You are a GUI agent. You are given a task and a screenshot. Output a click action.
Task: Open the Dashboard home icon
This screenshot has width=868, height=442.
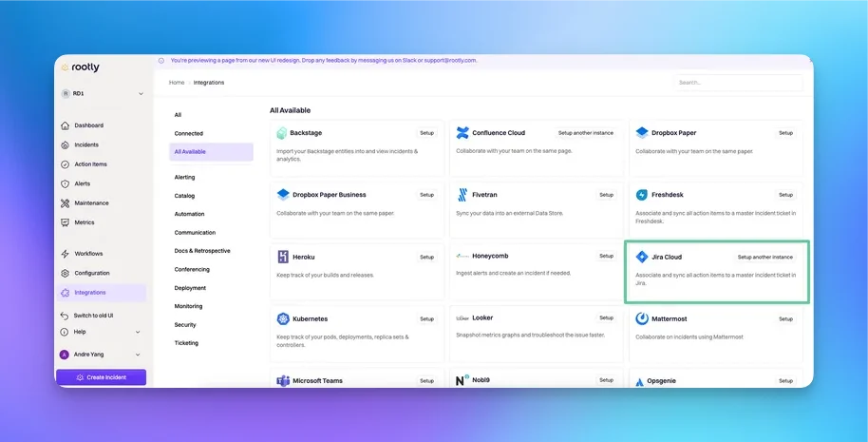click(65, 125)
